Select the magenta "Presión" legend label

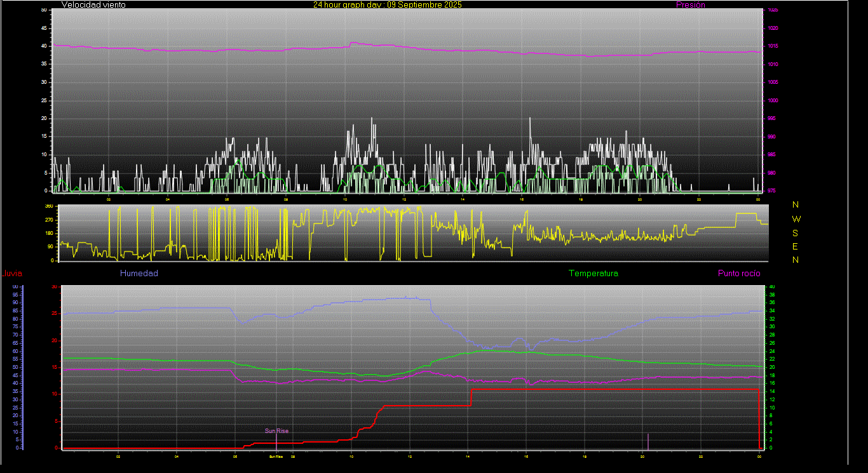pyautogui.click(x=690, y=4)
